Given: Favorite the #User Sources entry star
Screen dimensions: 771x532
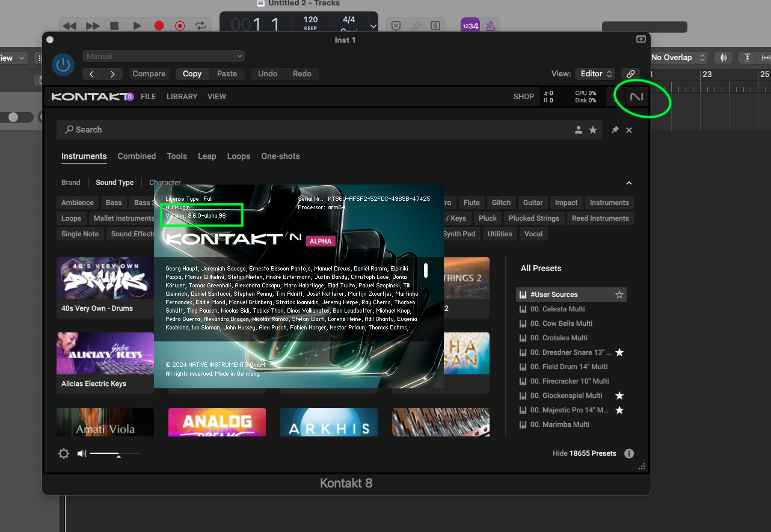Looking at the screenshot, I should pyautogui.click(x=619, y=295).
